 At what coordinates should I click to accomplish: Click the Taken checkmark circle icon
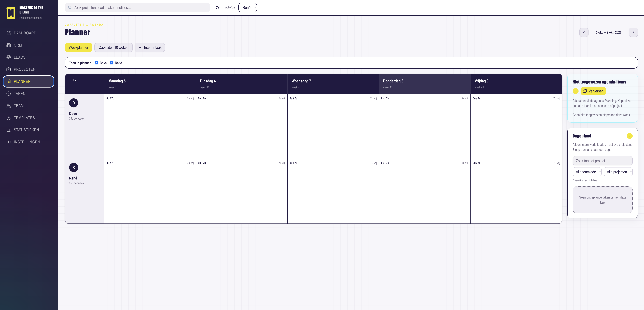(x=8, y=93)
